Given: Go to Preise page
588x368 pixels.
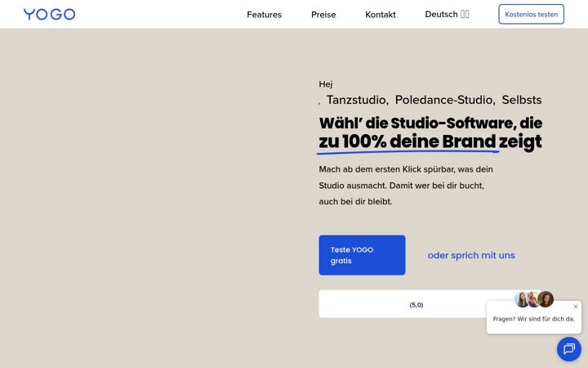Looking at the screenshot, I should click(x=323, y=15).
